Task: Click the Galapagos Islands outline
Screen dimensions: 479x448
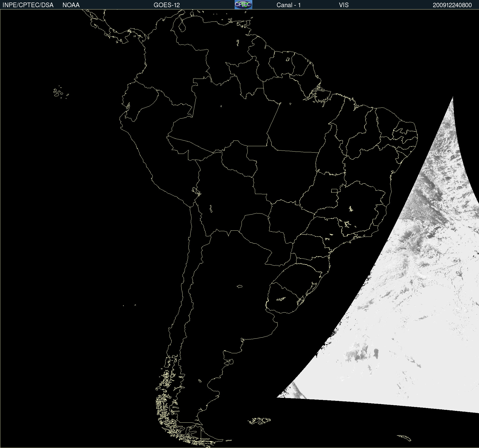Action: tap(61, 92)
